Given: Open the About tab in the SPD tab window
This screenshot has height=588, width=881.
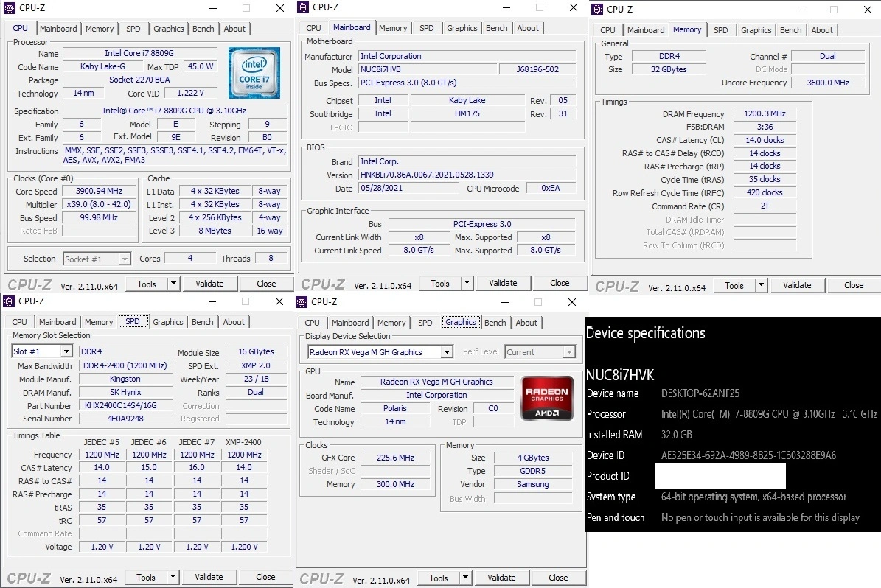Looking at the screenshot, I should (234, 322).
